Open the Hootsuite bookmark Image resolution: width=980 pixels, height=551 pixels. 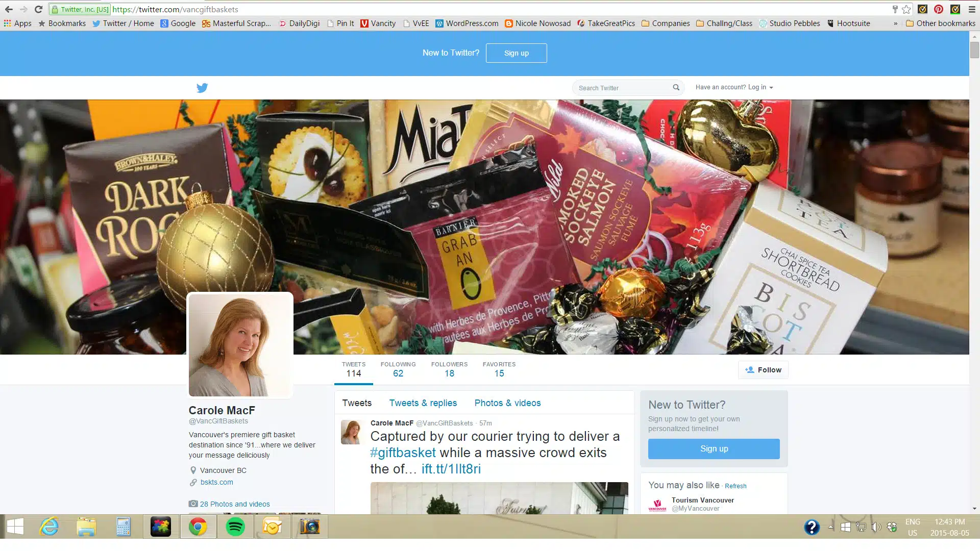[848, 23]
